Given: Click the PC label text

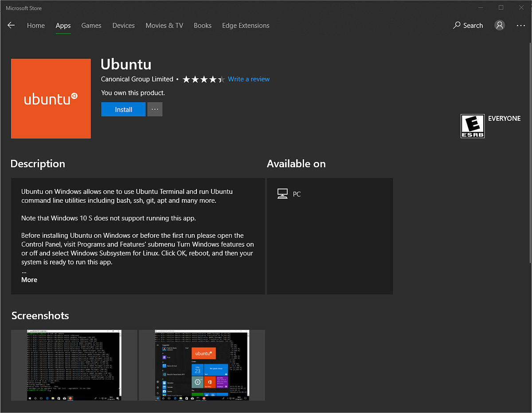Looking at the screenshot, I should pyautogui.click(x=297, y=194).
